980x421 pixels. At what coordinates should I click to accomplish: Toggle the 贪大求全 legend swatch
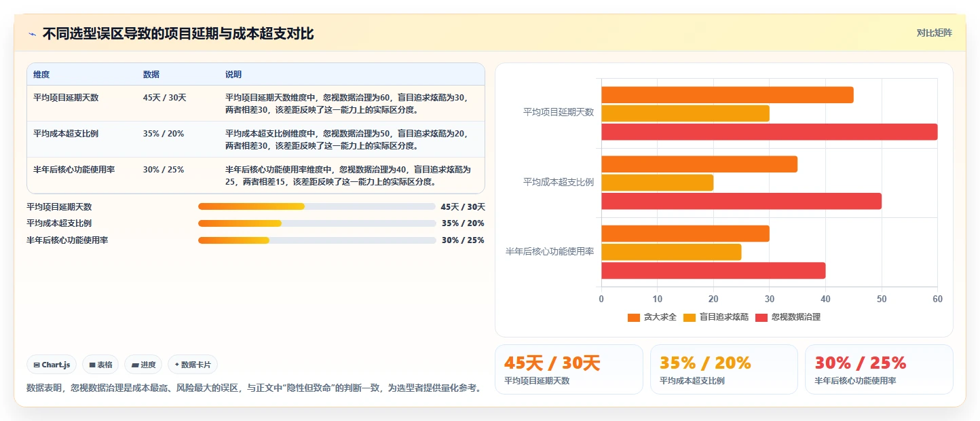(x=634, y=317)
